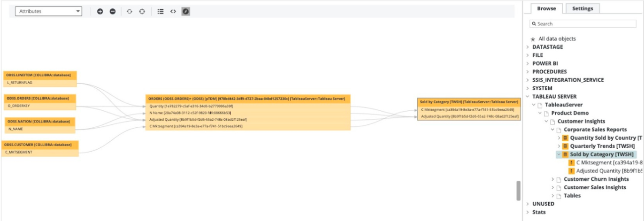Collapse the TABLEAU SERVER tree node
This screenshot has height=221, width=644.
pyautogui.click(x=527, y=97)
